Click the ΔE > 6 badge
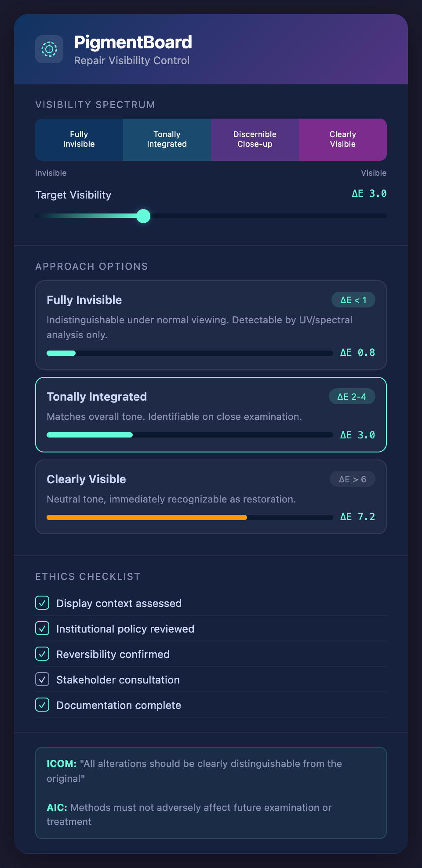Image resolution: width=422 pixels, height=868 pixels. click(352, 479)
